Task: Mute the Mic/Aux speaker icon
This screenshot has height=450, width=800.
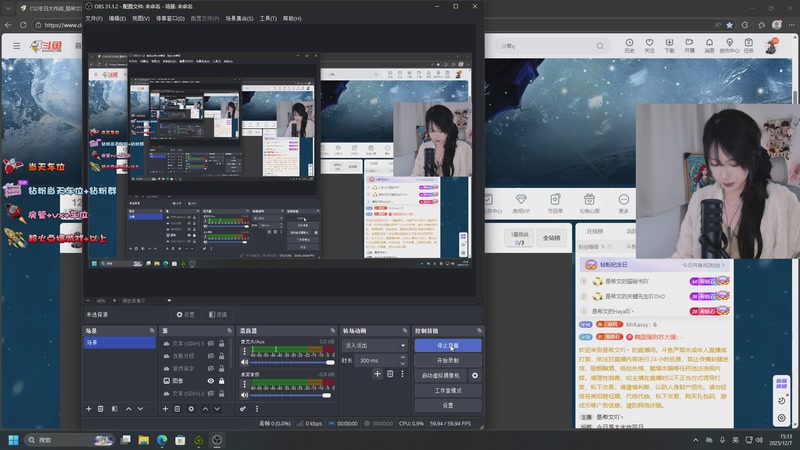Action: point(244,362)
